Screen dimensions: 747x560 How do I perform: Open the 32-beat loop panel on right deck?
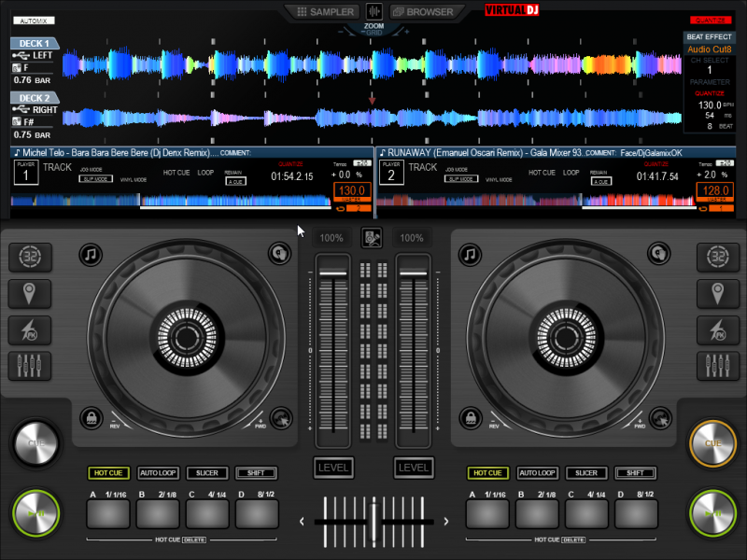click(718, 258)
